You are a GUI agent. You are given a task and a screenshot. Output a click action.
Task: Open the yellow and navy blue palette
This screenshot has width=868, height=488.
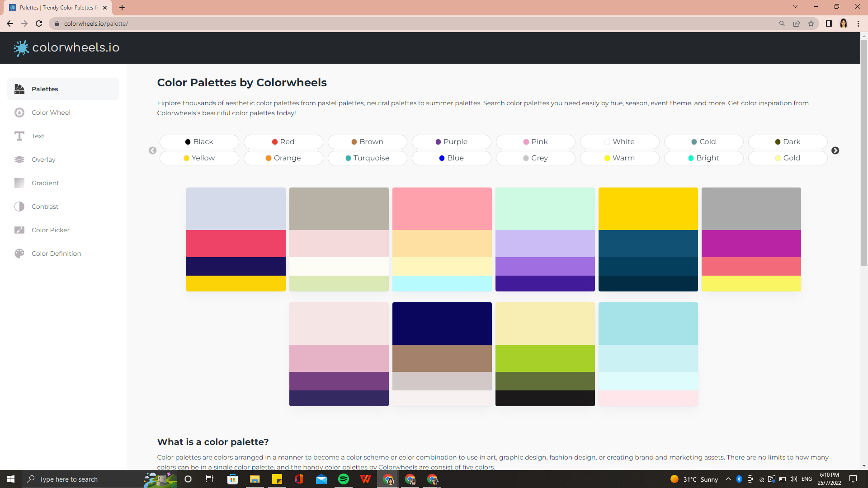648,239
